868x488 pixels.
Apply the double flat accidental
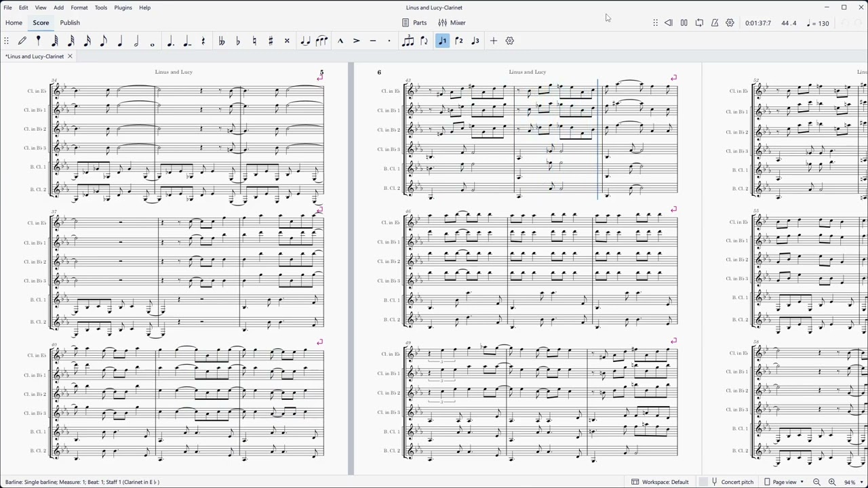click(x=221, y=41)
